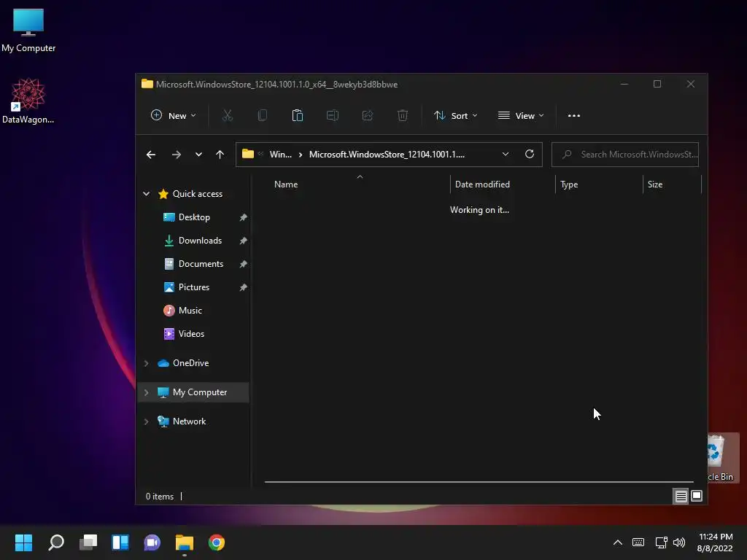Open the touch keyboard tray icon
The width and height of the screenshot is (747, 560).
click(638, 542)
